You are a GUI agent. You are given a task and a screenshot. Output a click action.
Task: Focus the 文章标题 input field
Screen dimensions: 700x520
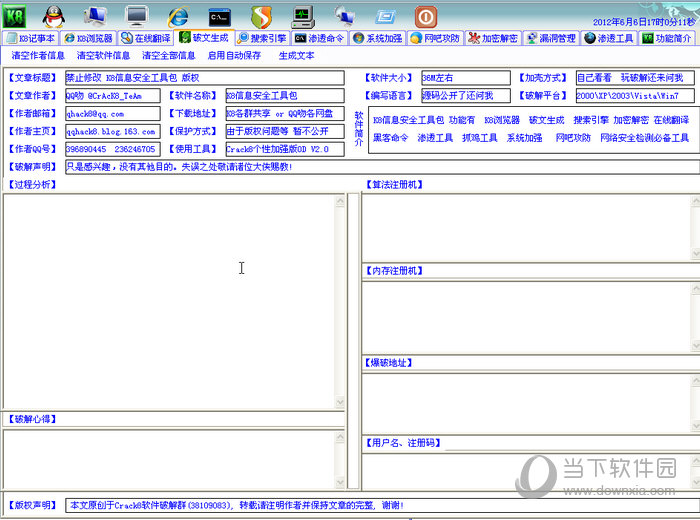pos(204,78)
